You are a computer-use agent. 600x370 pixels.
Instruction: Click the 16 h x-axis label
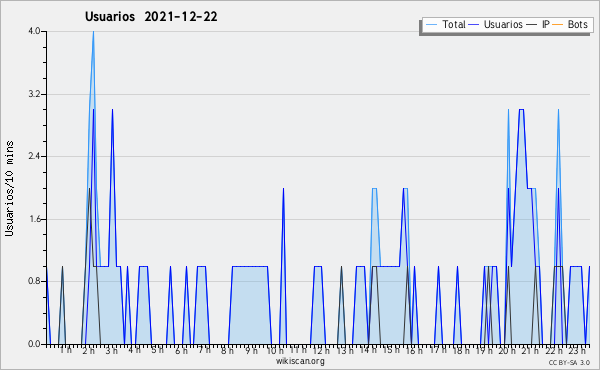coord(414,351)
